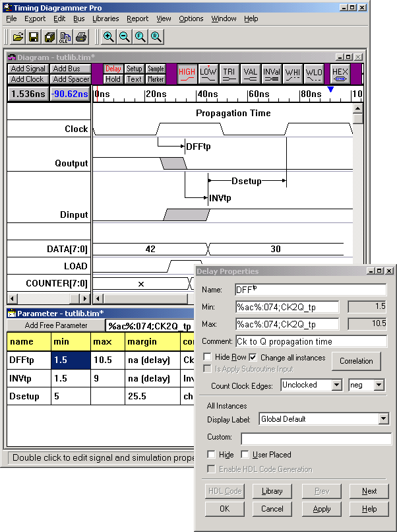Click the Correlation button
The image size is (397, 532).
click(356, 361)
